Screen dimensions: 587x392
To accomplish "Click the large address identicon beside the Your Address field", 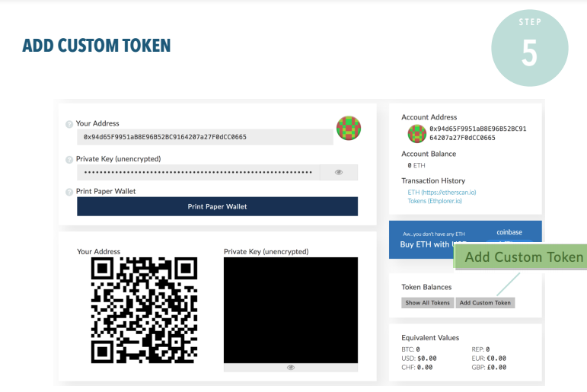I will tap(349, 128).
